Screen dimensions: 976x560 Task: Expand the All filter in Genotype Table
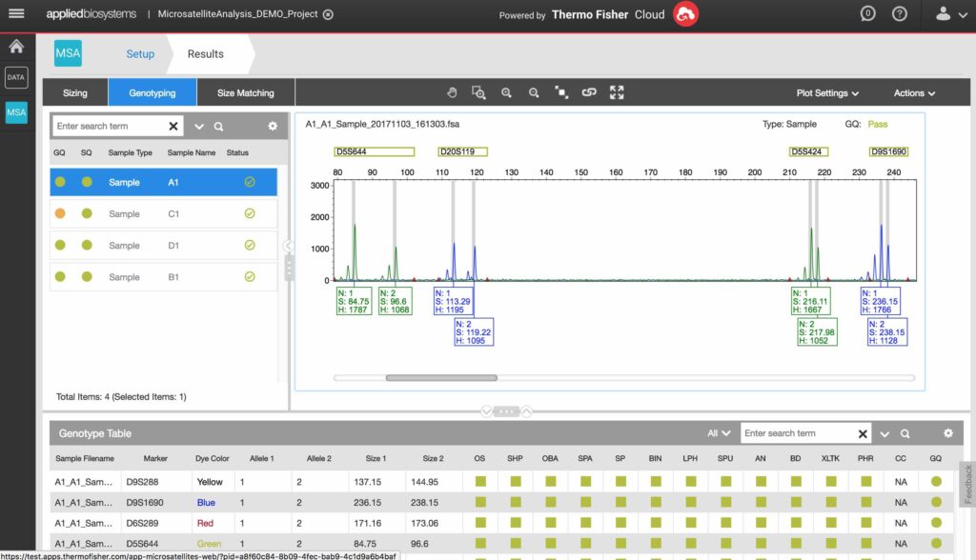(719, 433)
